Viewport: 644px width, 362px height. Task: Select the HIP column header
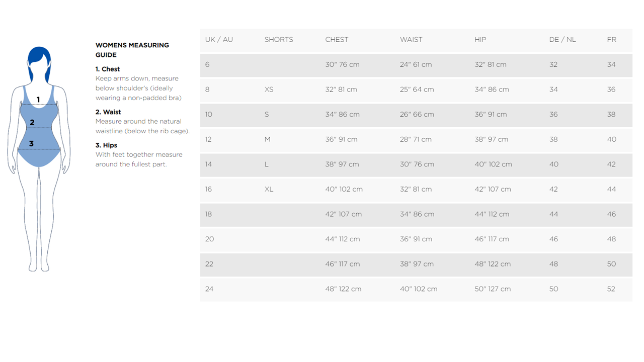point(480,40)
